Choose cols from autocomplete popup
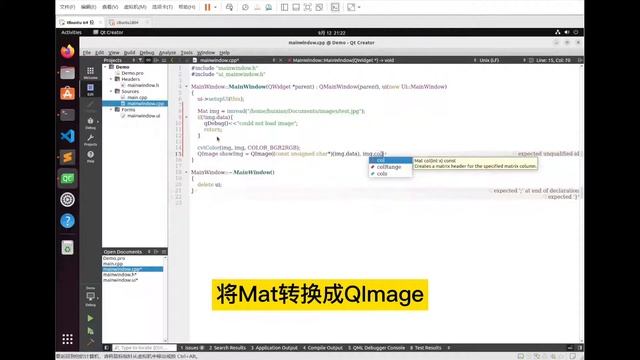This screenshot has width=640, height=360. coord(390,173)
